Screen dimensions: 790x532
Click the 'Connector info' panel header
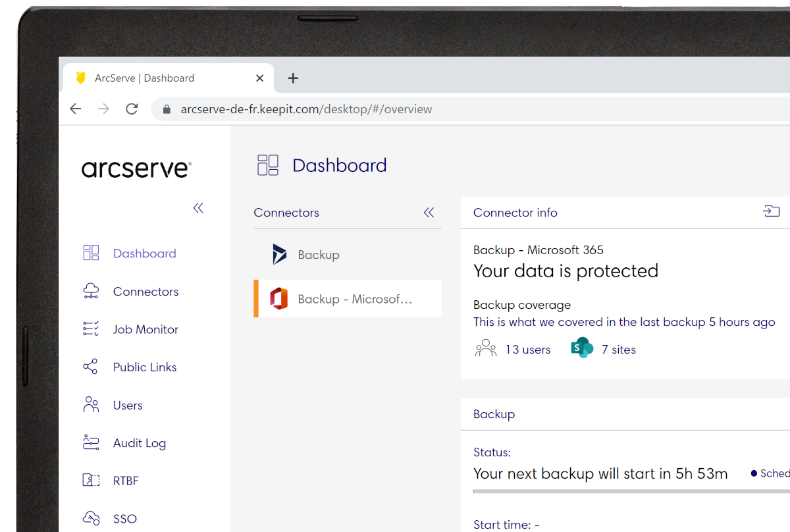[x=515, y=213]
